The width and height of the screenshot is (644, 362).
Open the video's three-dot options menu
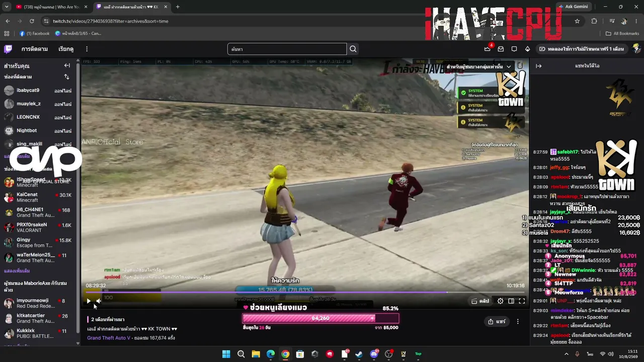pyautogui.click(x=518, y=322)
